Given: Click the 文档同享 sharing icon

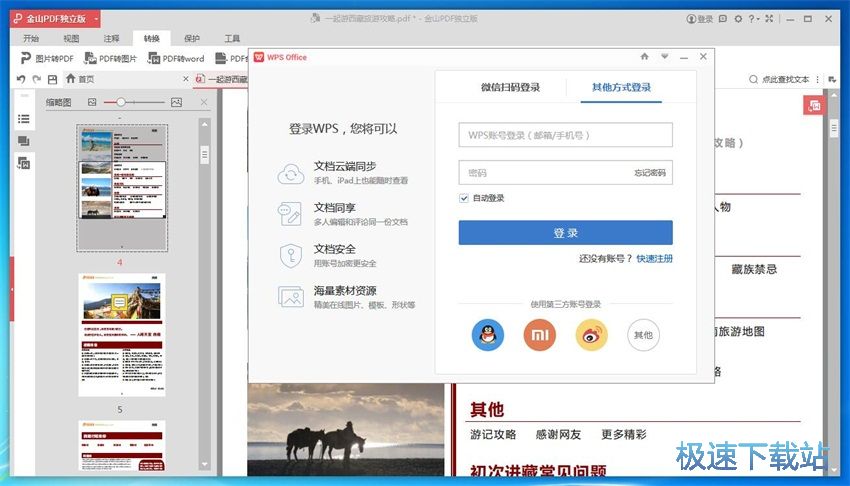Looking at the screenshot, I should click(289, 213).
